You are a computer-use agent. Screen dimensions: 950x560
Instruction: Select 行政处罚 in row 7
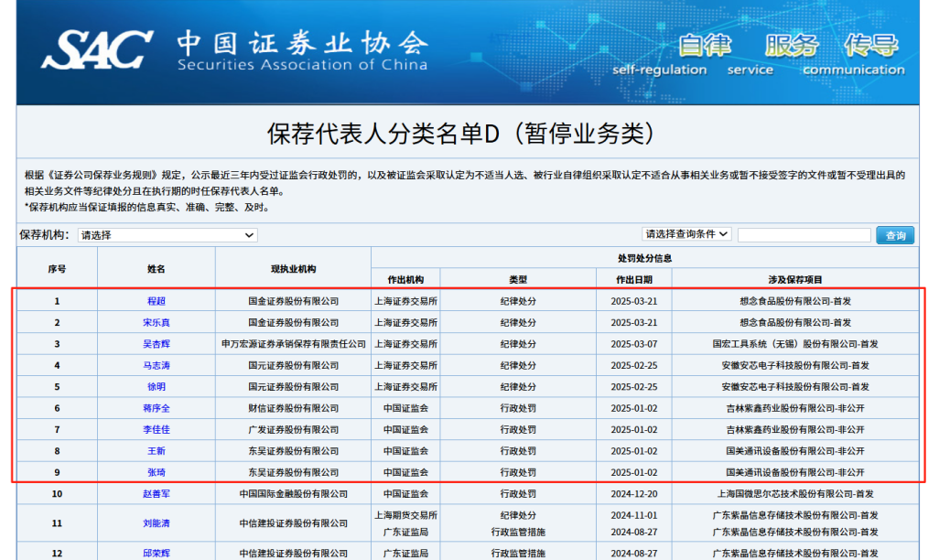coord(518,430)
